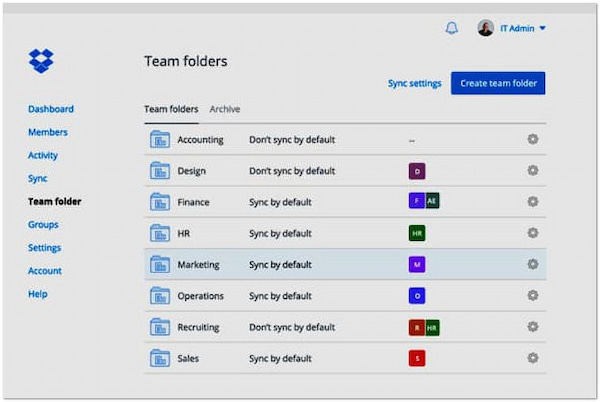
Task: Click the Finance team folder icon
Action: click(x=160, y=202)
